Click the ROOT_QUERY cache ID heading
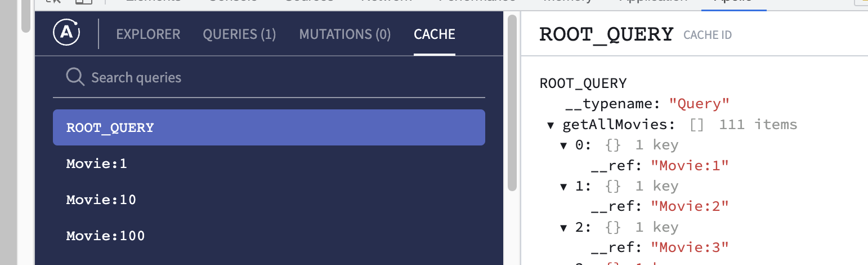The height and width of the screenshot is (265, 868). tap(606, 35)
